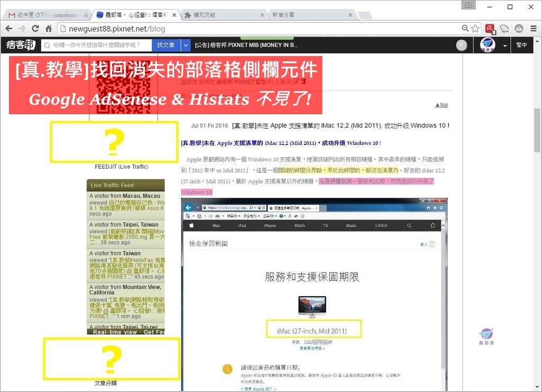Open the Chrome hamburger menu

(x=534, y=29)
